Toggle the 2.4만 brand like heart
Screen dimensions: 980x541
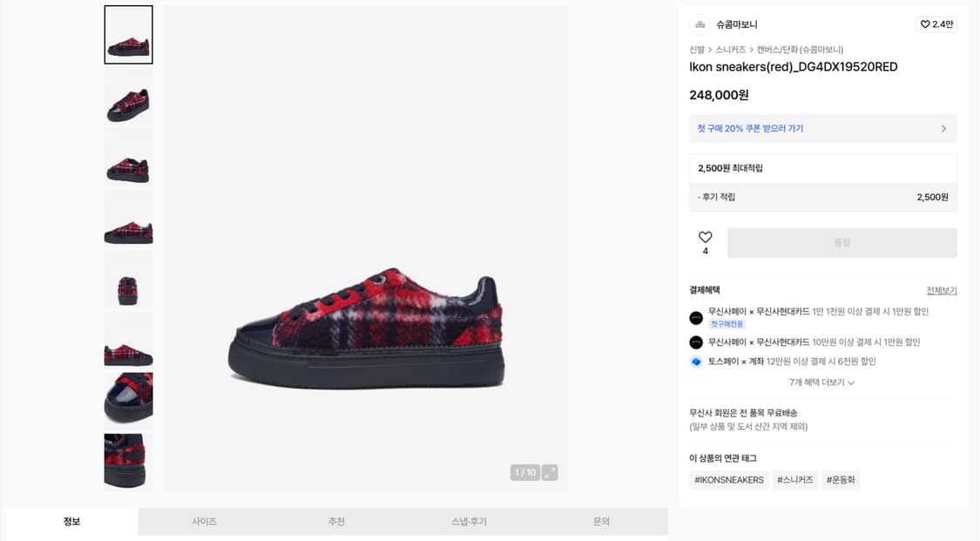pyautogui.click(x=936, y=24)
